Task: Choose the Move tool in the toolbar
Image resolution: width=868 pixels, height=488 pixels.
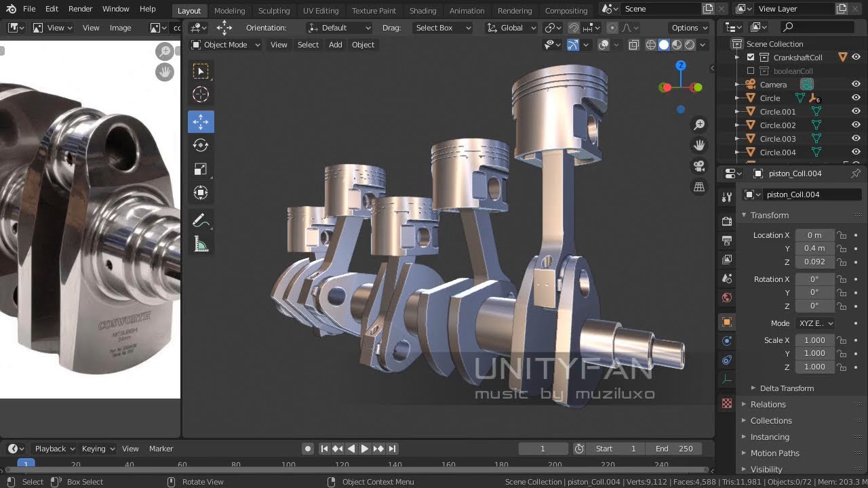Action: tap(201, 122)
